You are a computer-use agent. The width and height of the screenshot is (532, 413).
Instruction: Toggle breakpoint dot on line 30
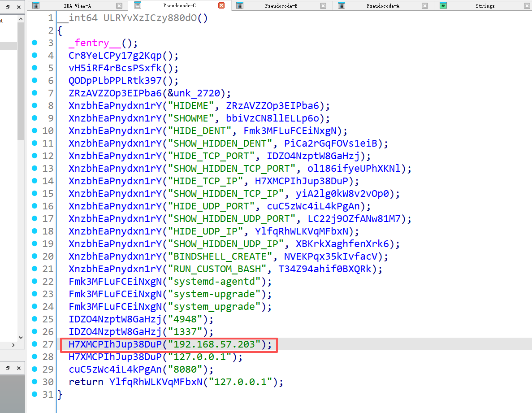(35, 382)
